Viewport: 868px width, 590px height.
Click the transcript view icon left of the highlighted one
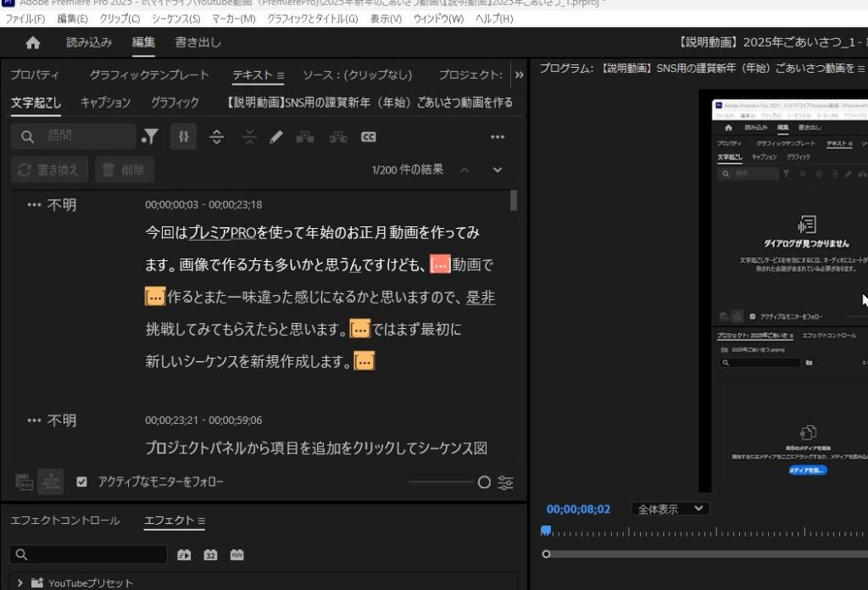pos(24,482)
